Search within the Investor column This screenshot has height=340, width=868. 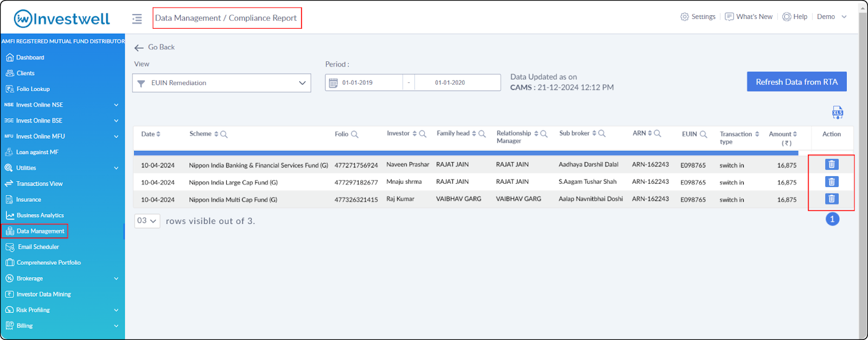pyautogui.click(x=423, y=134)
